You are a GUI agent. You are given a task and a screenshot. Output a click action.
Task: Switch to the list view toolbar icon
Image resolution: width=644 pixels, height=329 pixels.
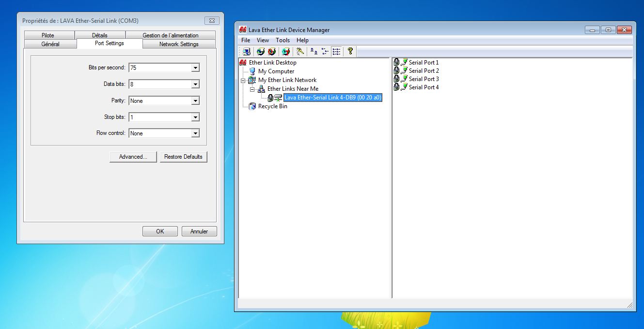tap(336, 51)
